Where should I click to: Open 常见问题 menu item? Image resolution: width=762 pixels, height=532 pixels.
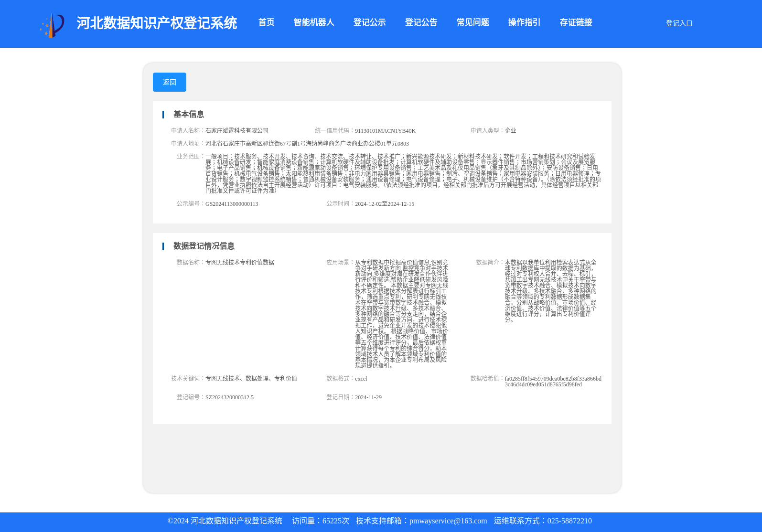[472, 22]
